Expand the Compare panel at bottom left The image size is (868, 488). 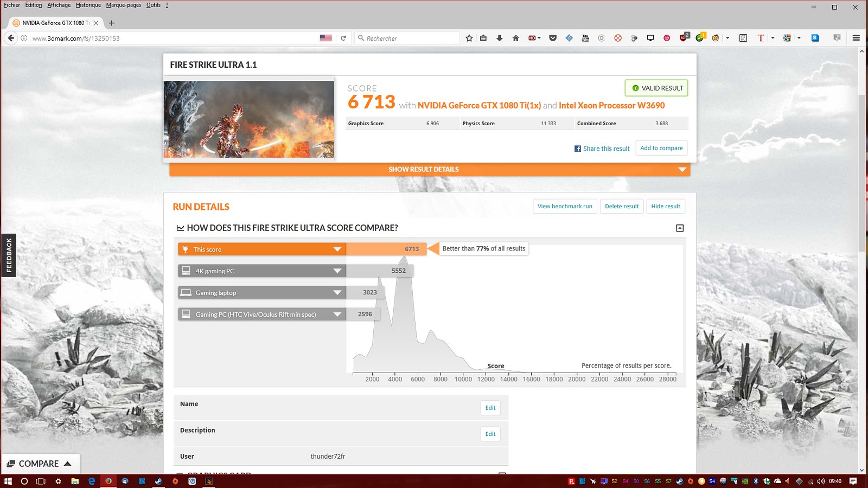[40, 464]
